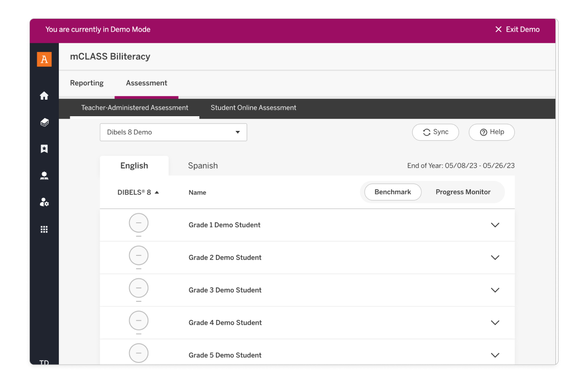
Task: Open the Student Online Assessment tab
Action: pyautogui.click(x=253, y=108)
